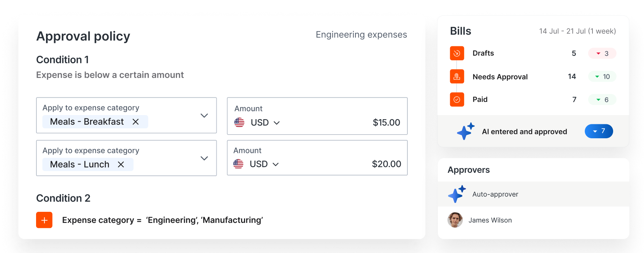
Task: Click the orange plus icon under Condition 2
Action: (x=44, y=220)
